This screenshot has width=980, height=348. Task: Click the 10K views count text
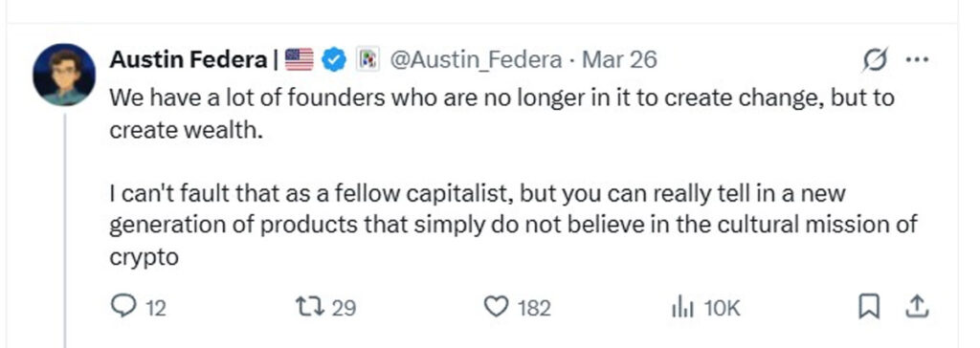(x=722, y=308)
